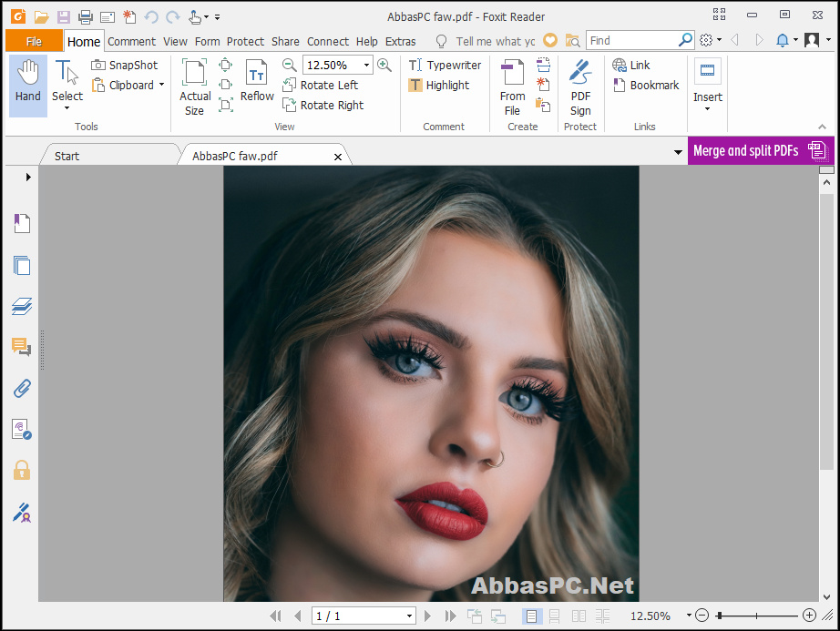Click the Save icon in quick access toolbar
The width and height of the screenshot is (840, 631).
pyautogui.click(x=64, y=17)
